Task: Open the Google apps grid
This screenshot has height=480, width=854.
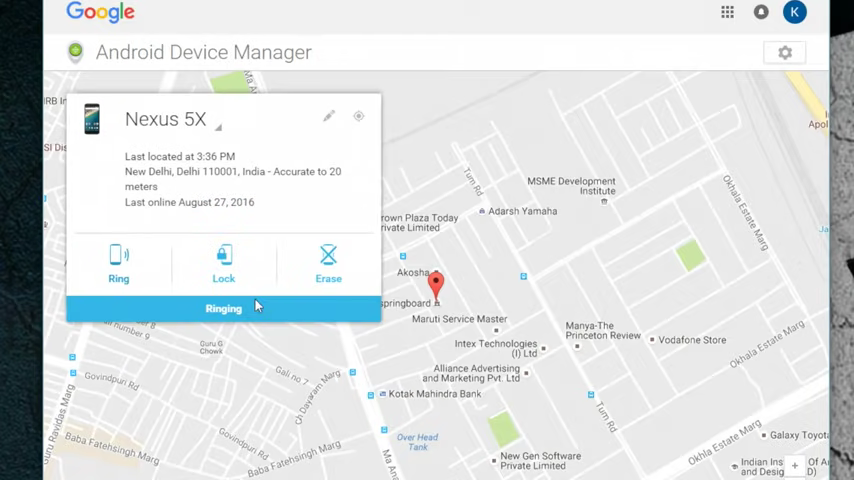Action: tap(727, 12)
